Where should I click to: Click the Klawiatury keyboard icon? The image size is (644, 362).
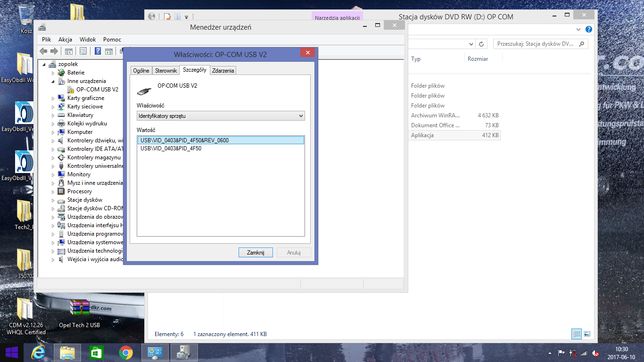click(61, 115)
